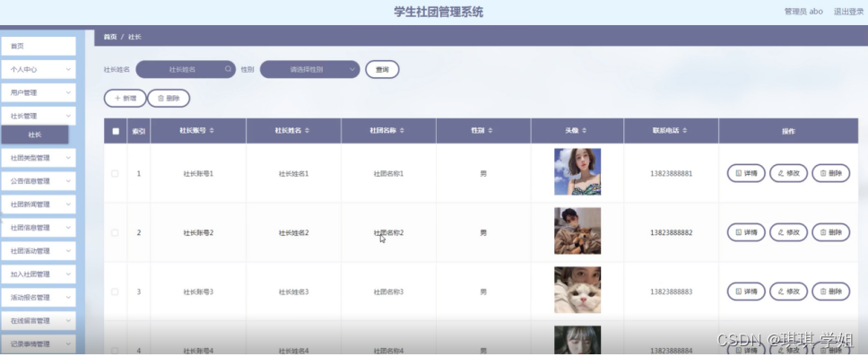Click the 新增 add button
This screenshot has width=868, height=357.
126,98
